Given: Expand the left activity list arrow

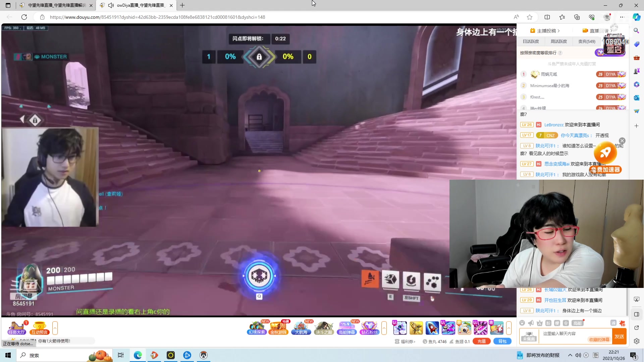Looking at the screenshot, I should [55, 328].
